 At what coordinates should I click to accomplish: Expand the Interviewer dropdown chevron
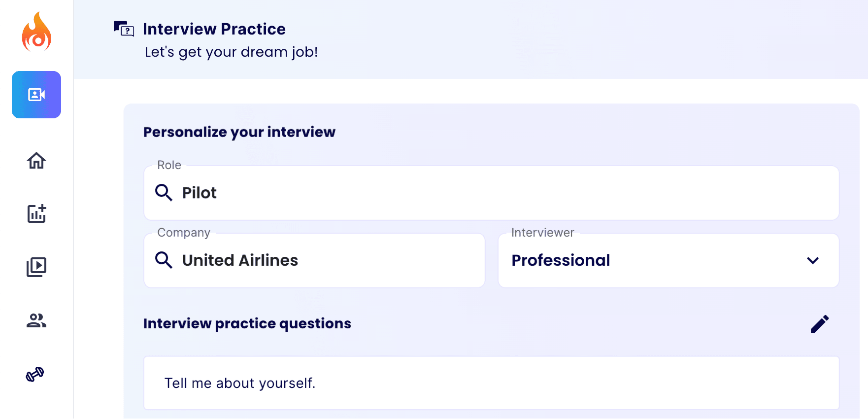(x=813, y=260)
